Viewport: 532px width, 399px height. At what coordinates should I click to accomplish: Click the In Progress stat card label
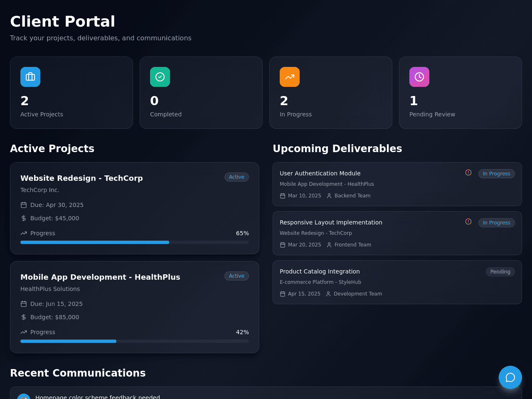(296, 114)
